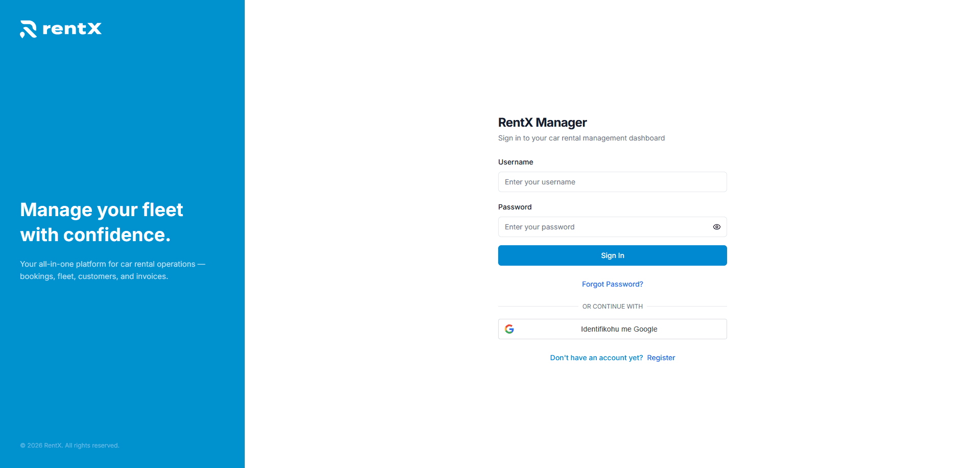The height and width of the screenshot is (468, 980).
Task: Click the rentX arrow emblem in sidebar
Action: tap(28, 30)
